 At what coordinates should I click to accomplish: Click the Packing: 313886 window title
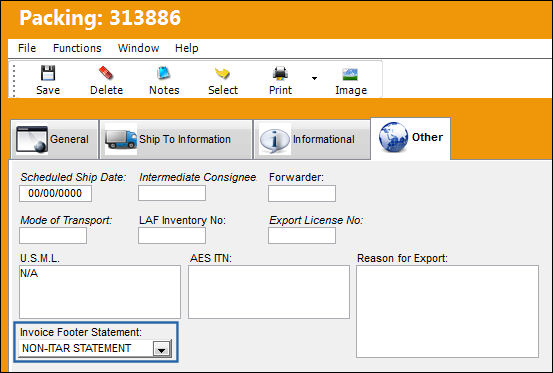pyautogui.click(x=100, y=18)
